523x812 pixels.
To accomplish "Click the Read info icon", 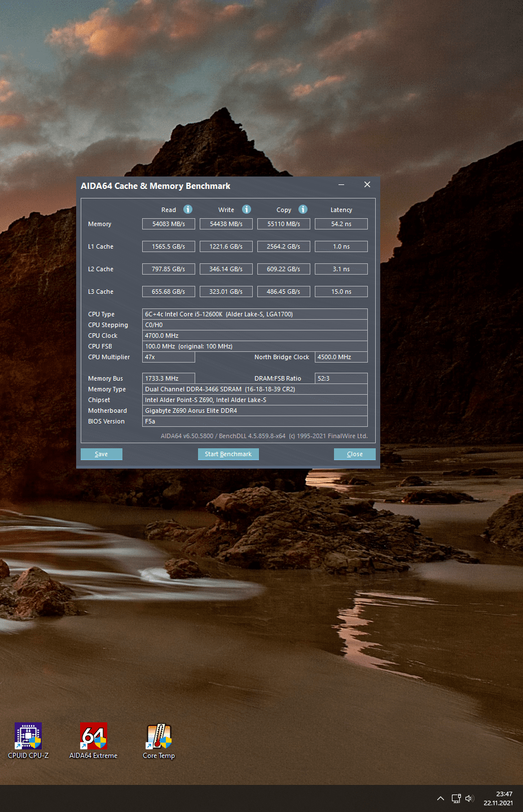I will pos(188,209).
